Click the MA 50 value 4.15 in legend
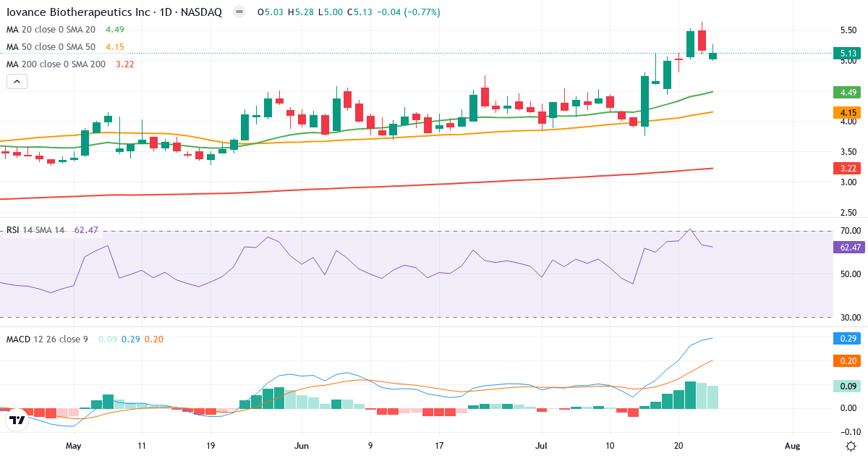The image size is (868, 456). [115, 47]
